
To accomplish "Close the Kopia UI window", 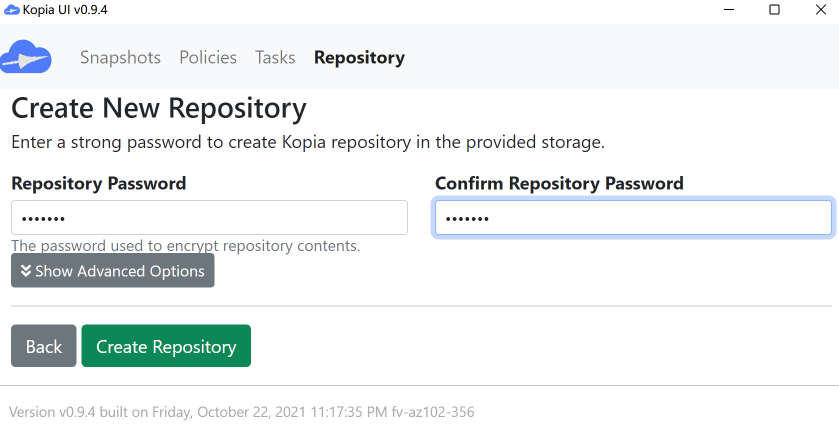I will point(819,9).
